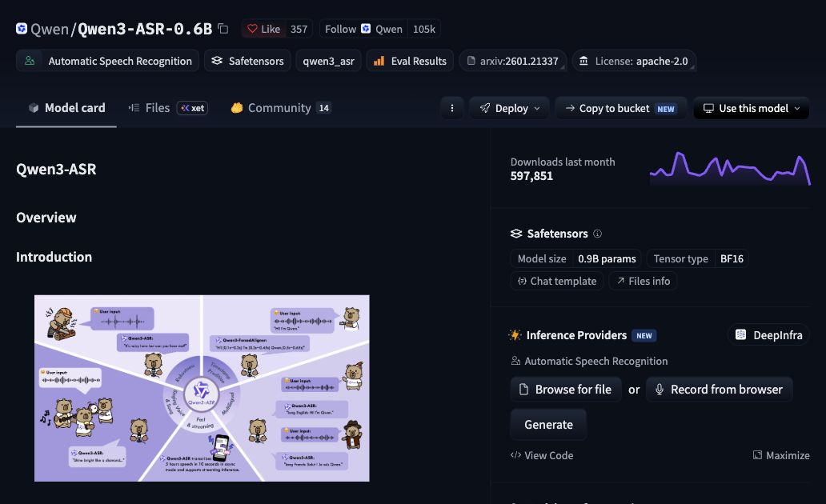Viewport: 826px width, 504px height.
Task: Click Record from browser button
Action: pyautogui.click(x=719, y=389)
